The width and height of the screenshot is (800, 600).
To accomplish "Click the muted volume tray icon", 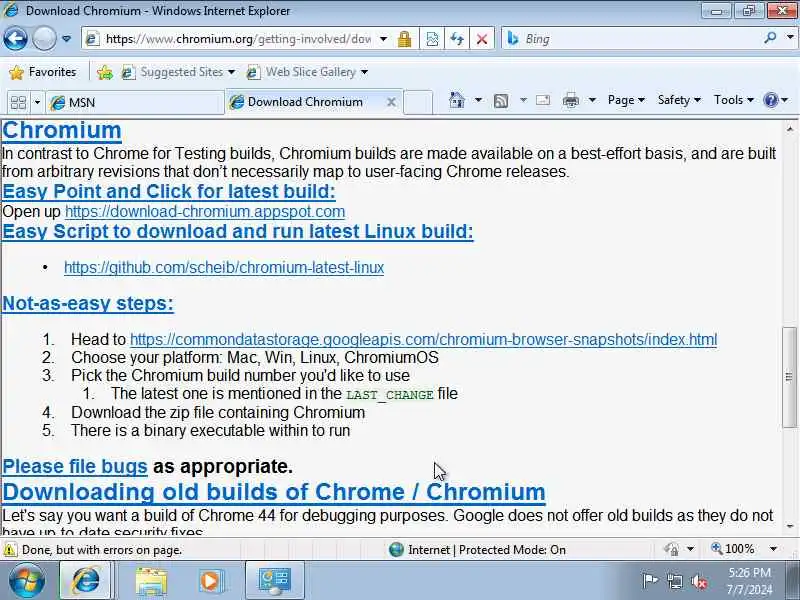I will coord(699,581).
